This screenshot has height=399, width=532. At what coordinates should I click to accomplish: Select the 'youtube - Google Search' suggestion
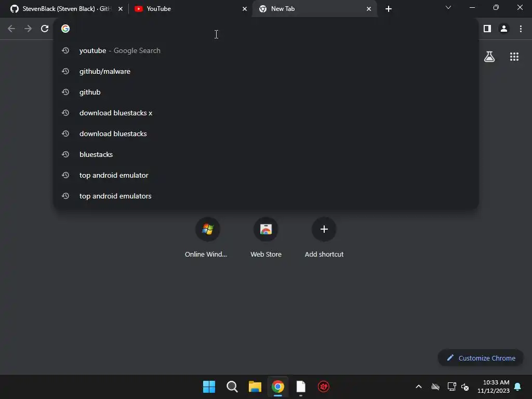point(266,50)
